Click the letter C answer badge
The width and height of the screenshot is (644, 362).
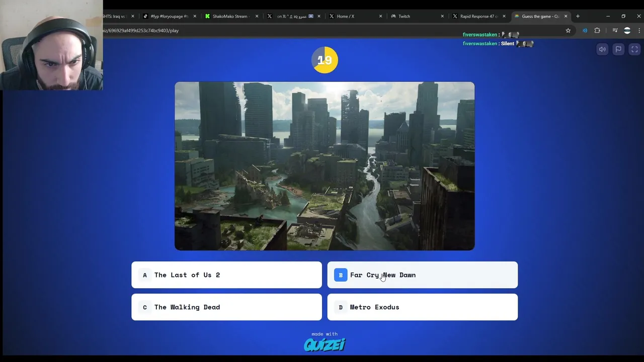(x=145, y=307)
